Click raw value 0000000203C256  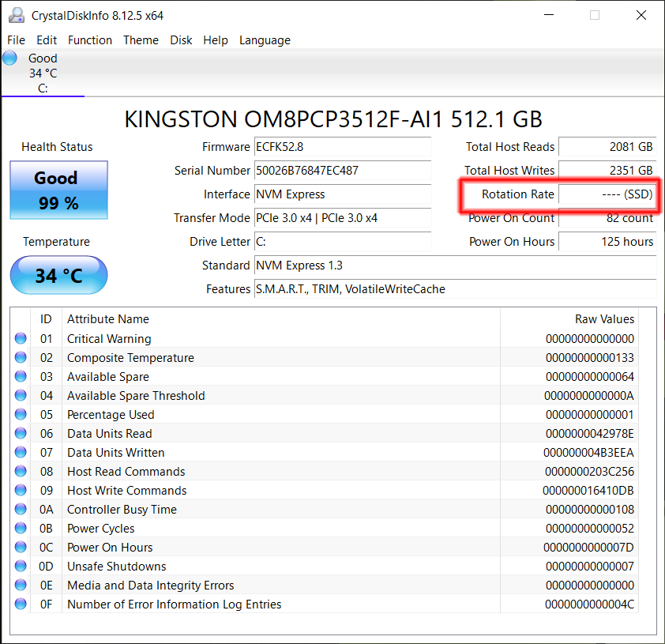coord(589,471)
